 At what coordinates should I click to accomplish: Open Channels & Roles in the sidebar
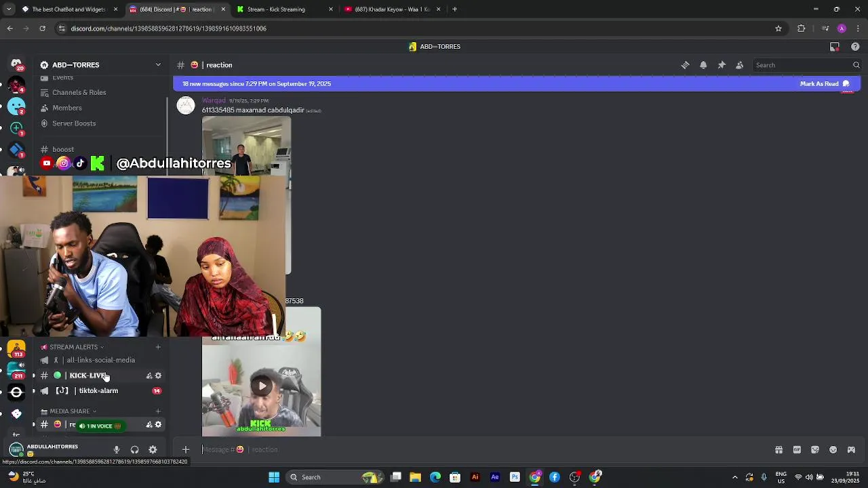[x=79, y=92]
